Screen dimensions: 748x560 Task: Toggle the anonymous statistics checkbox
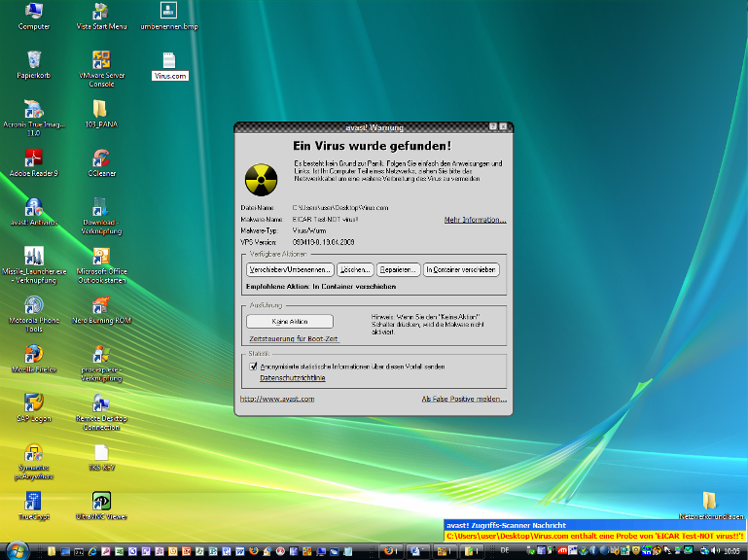coord(253,367)
